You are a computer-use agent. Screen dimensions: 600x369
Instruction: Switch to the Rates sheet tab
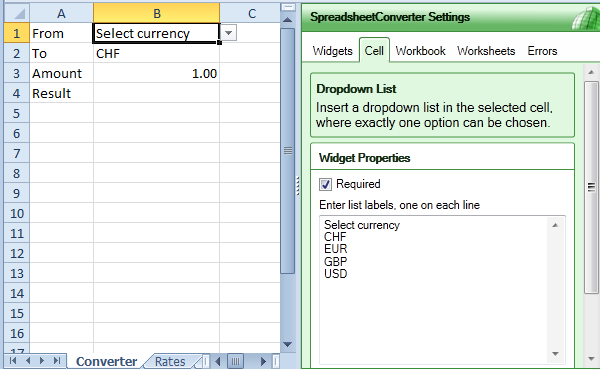click(170, 361)
